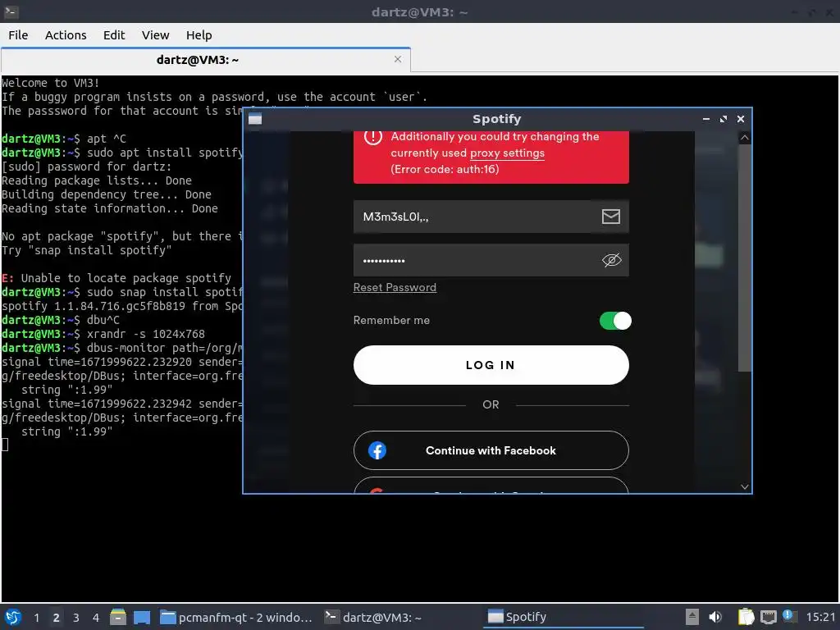Minimize the Spotify window
840x630 pixels.
point(706,119)
